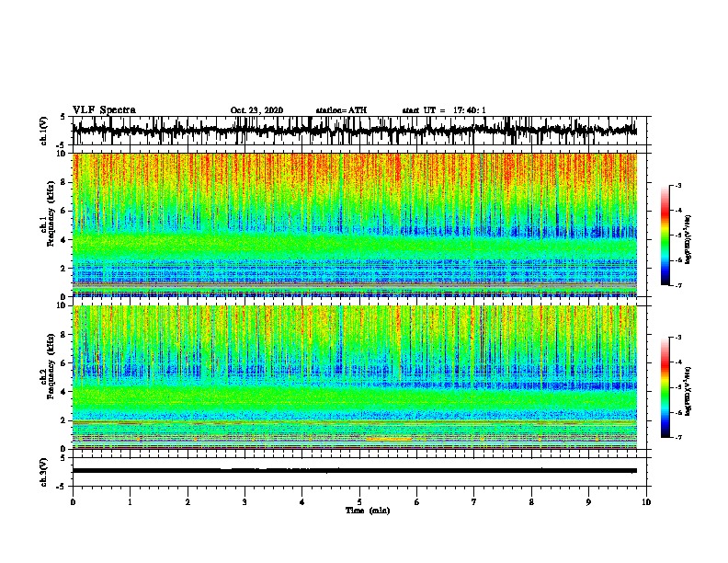Click the ch.1 spectrogram color scale bar
728x563 pixels.
(x=665, y=236)
